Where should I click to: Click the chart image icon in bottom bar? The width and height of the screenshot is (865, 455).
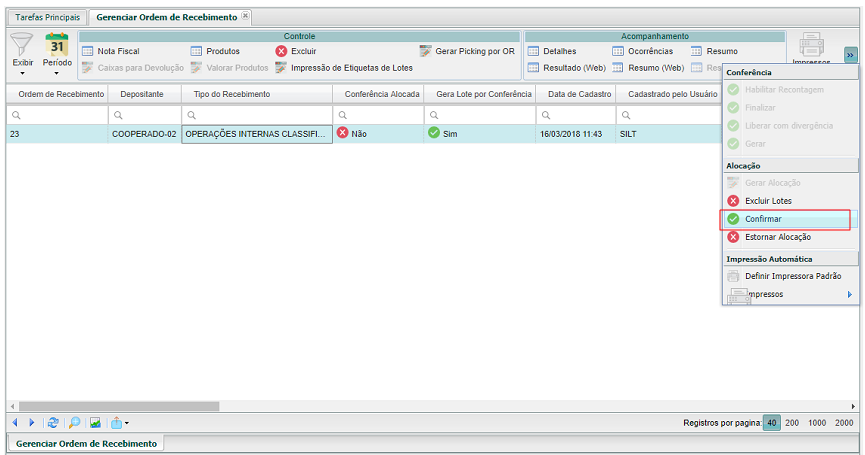(95, 423)
